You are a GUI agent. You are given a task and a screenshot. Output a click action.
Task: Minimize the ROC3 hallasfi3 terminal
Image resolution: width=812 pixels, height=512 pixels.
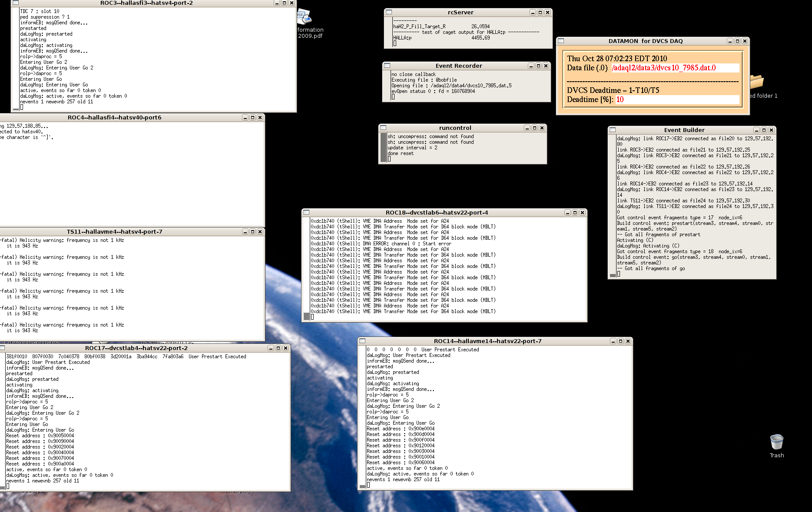tap(277, 3)
